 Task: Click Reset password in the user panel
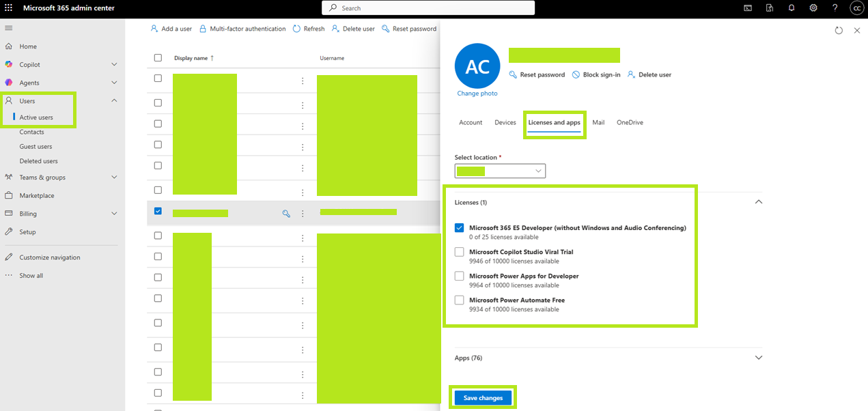[x=537, y=74]
